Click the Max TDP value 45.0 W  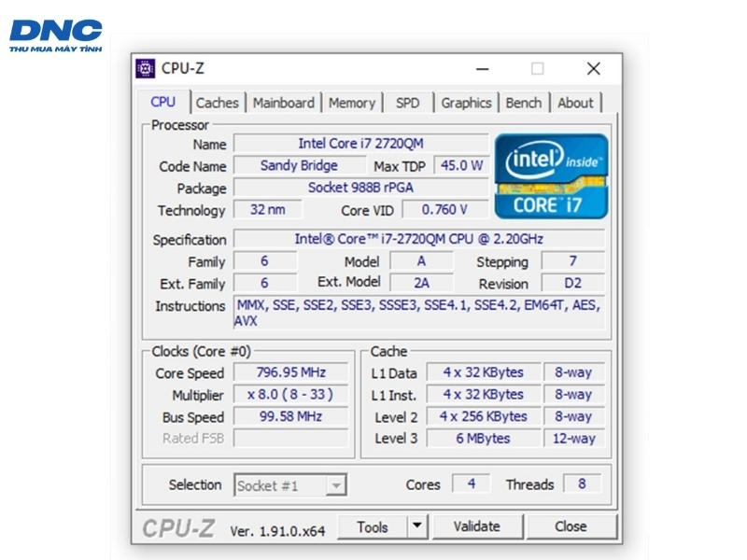(x=461, y=165)
